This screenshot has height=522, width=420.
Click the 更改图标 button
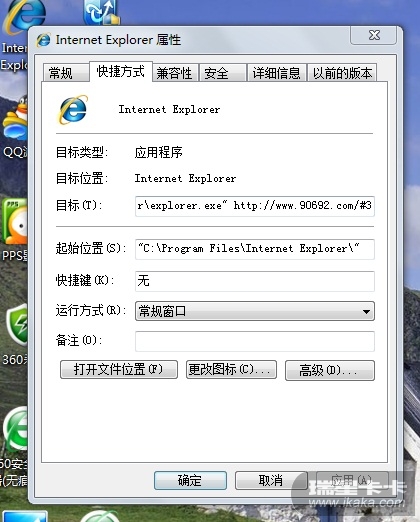231,369
